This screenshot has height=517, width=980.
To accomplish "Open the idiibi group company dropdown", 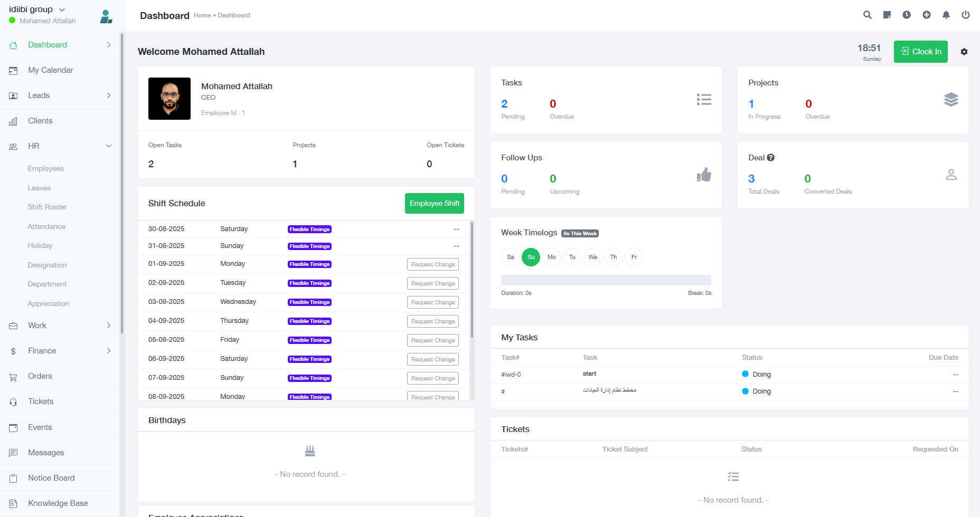I will (37, 9).
